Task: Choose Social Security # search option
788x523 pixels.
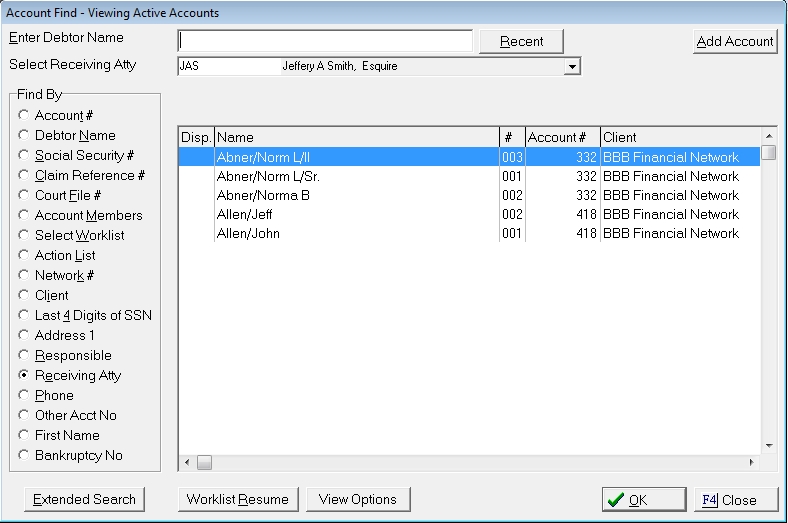Action: click(24, 156)
